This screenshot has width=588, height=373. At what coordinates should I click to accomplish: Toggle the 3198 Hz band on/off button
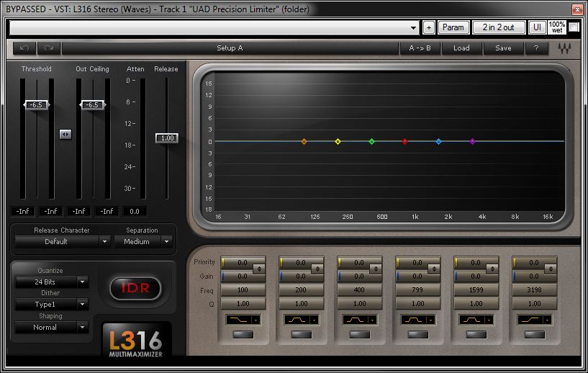coord(534,334)
